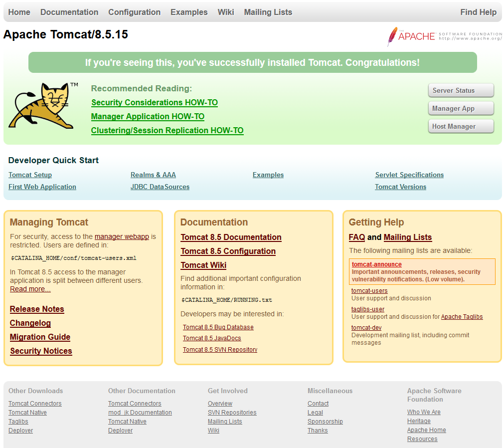Open tomcat-dev mailing list link
The width and height of the screenshot is (503, 448).
(x=366, y=328)
